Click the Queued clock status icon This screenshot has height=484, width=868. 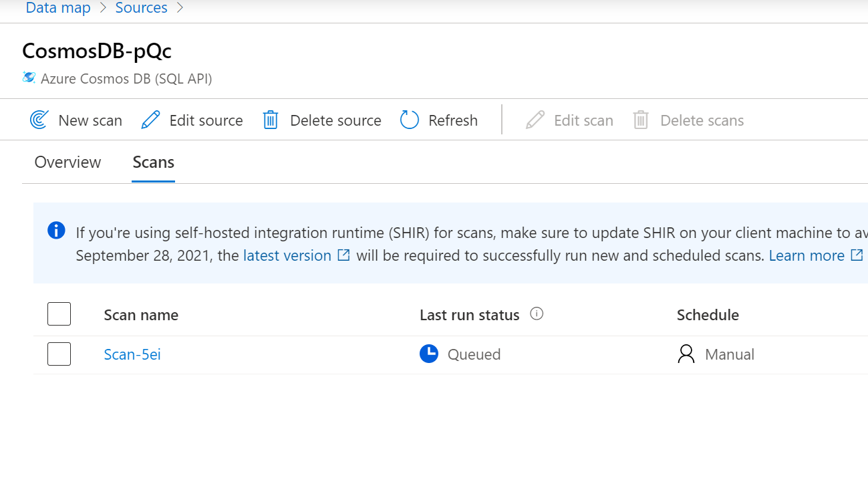tap(429, 354)
